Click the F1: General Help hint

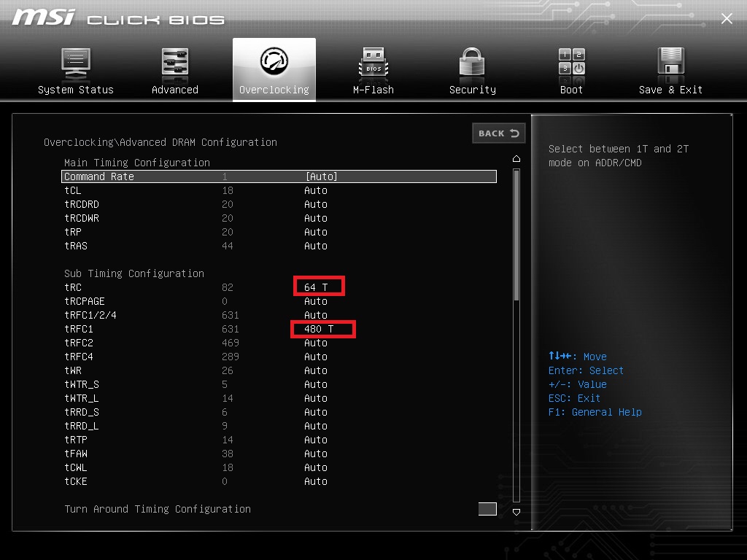pos(595,412)
